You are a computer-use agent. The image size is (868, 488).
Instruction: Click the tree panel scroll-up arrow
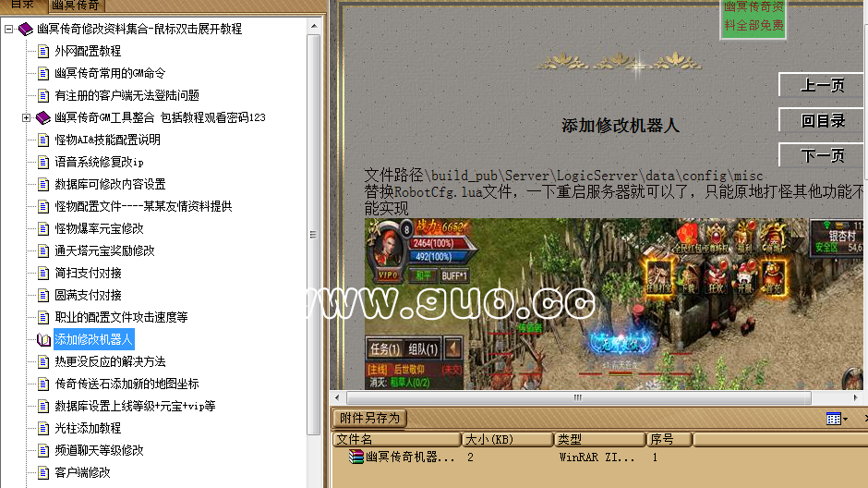tap(314, 26)
